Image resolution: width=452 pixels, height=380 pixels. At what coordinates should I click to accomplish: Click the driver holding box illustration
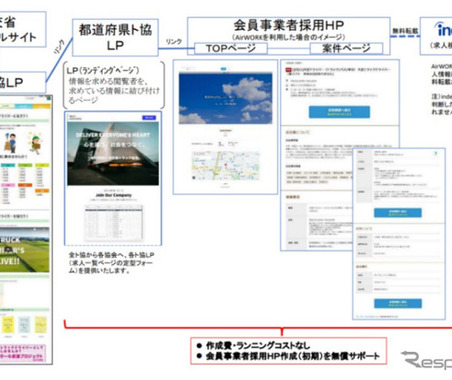pos(10,143)
